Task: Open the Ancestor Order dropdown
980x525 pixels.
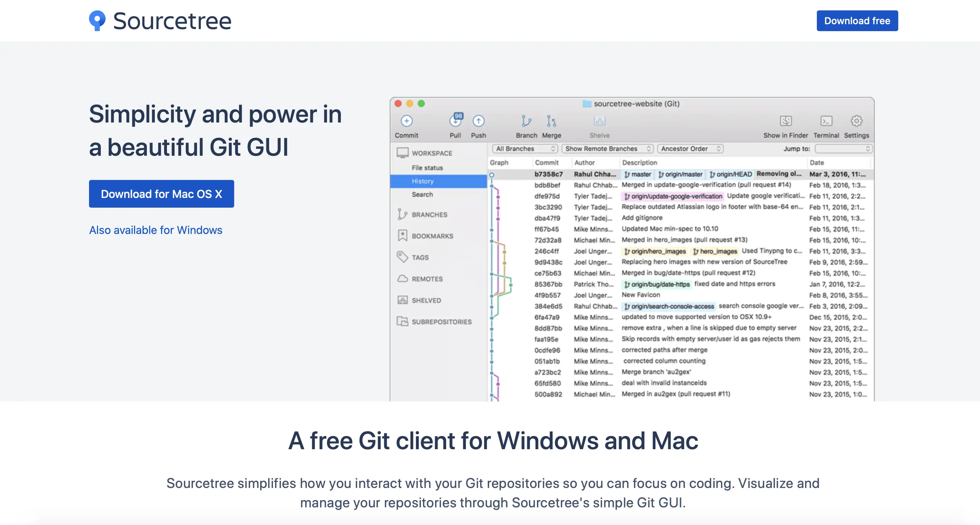Action: point(690,149)
